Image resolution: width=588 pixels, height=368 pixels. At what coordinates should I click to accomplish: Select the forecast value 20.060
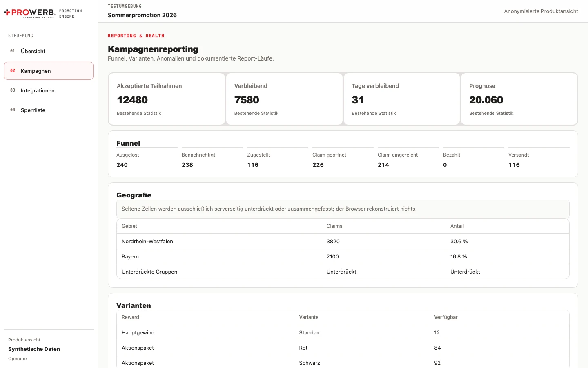tap(486, 100)
